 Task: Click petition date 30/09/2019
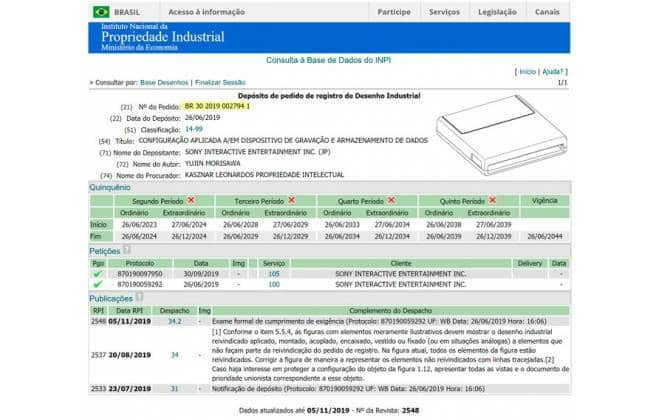click(201, 274)
